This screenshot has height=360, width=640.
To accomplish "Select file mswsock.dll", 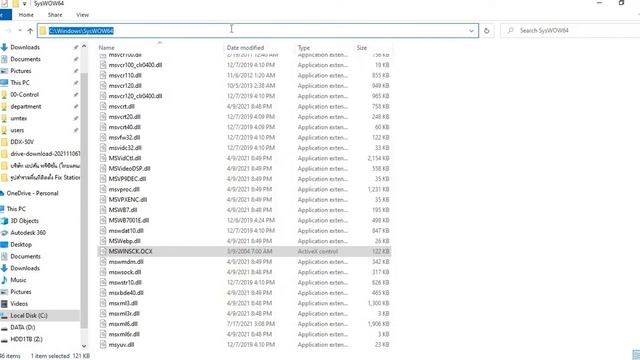I will coord(125,272).
